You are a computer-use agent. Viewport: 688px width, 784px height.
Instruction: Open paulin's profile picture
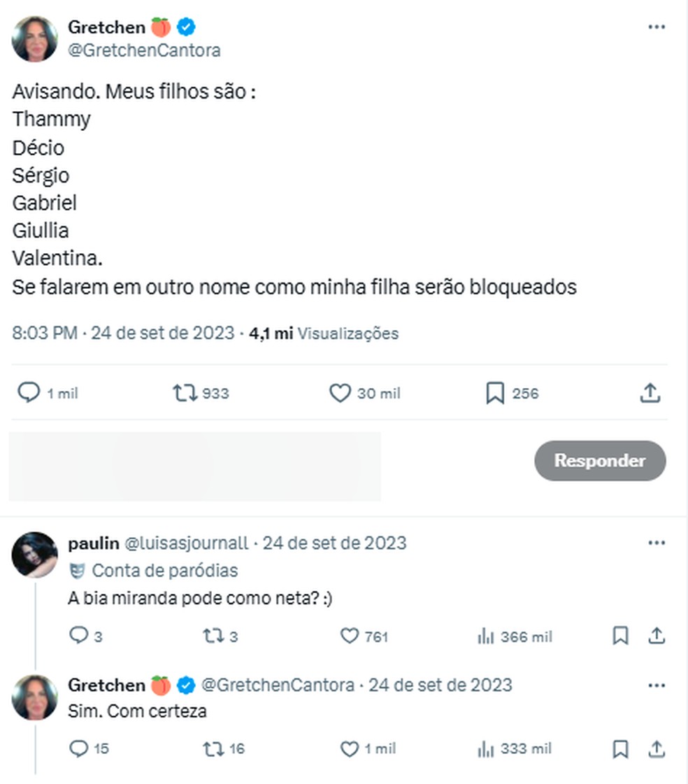pos(34,555)
